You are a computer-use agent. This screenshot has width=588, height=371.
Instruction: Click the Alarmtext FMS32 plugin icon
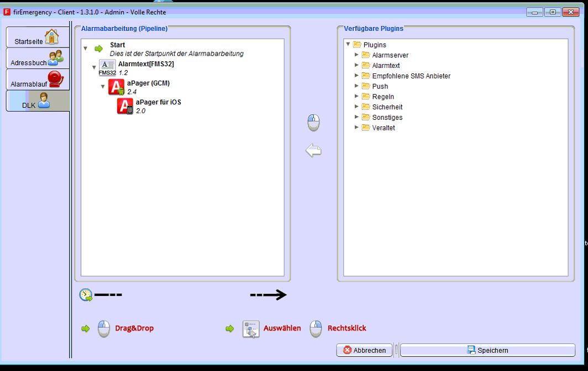[x=107, y=68]
